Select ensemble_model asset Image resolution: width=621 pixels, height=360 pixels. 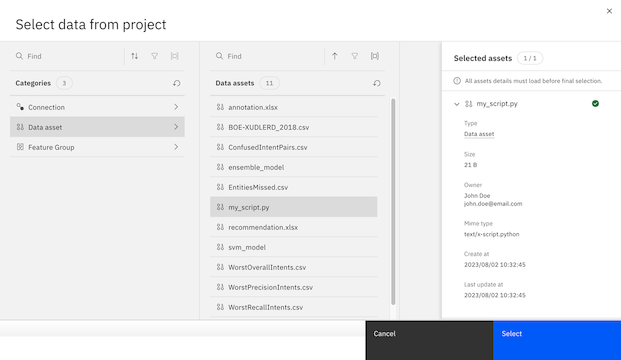click(x=293, y=167)
